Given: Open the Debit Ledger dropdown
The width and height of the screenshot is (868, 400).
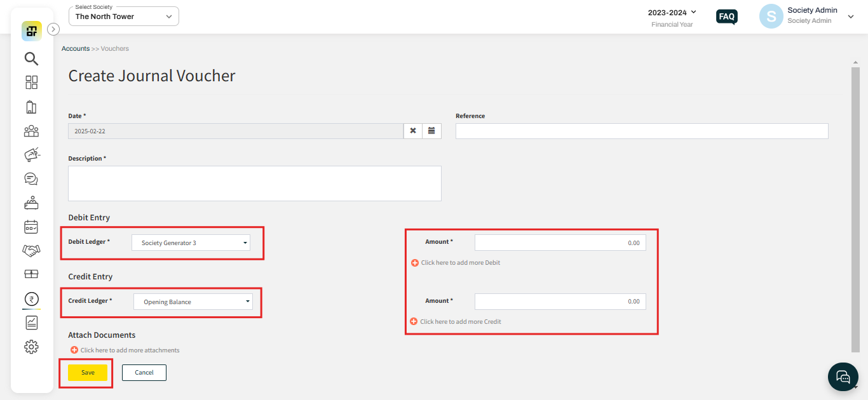Looking at the screenshot, I should [191, 243].
